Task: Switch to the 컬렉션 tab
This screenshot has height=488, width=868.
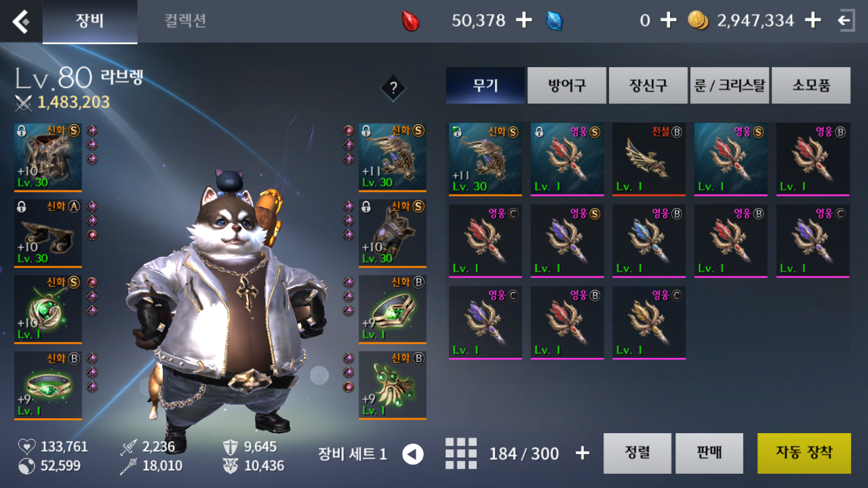Action: point(185,21)
